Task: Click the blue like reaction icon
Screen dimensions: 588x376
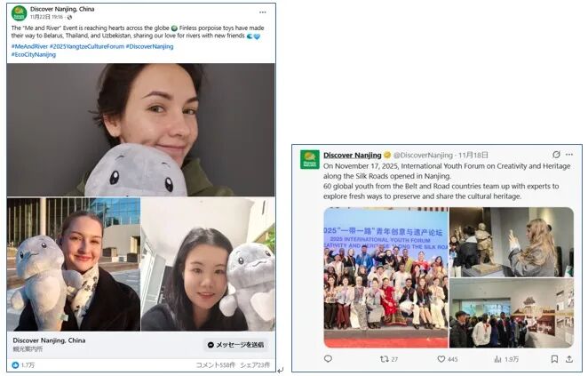Action: 15,364
